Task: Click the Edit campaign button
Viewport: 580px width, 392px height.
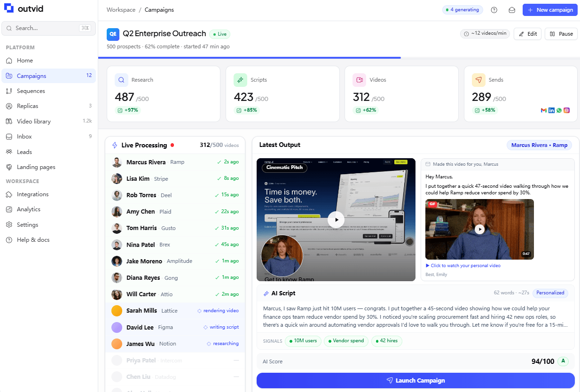Action: tap(528, 34)
